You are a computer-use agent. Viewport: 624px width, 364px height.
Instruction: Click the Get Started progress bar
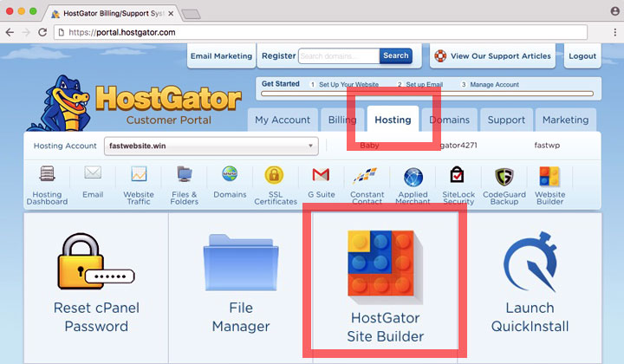427,94
